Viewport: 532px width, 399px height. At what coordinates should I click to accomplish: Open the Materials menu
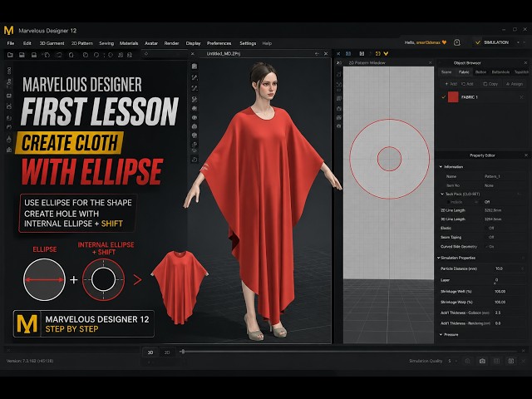(x=129, y=43)
